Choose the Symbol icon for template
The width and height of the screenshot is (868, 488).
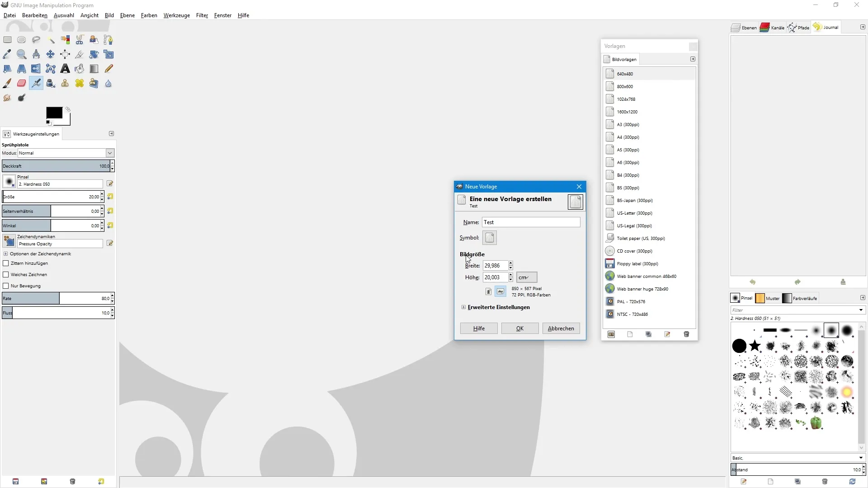coord(489,238)
